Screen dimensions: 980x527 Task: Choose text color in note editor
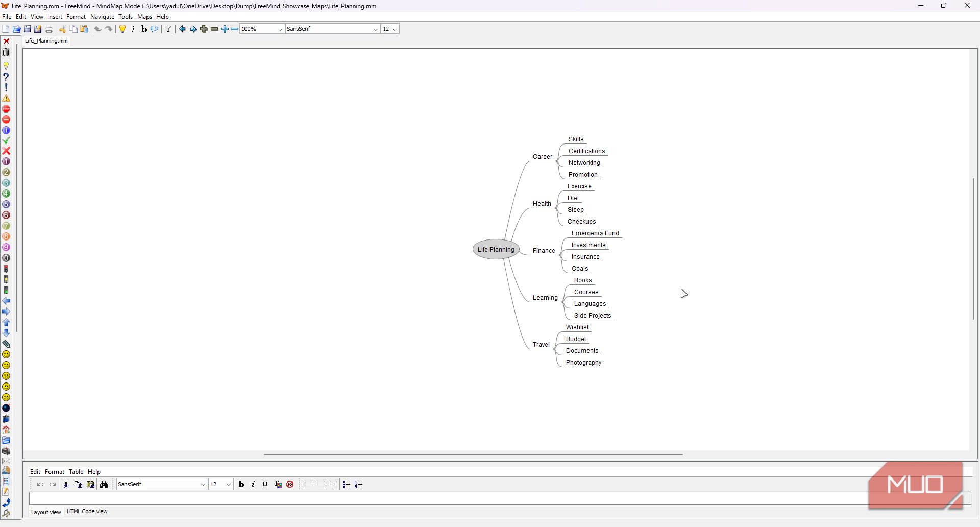278,485
